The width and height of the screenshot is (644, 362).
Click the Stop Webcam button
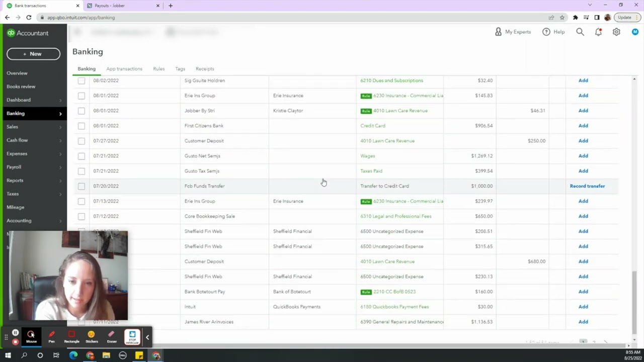[132, 337]
